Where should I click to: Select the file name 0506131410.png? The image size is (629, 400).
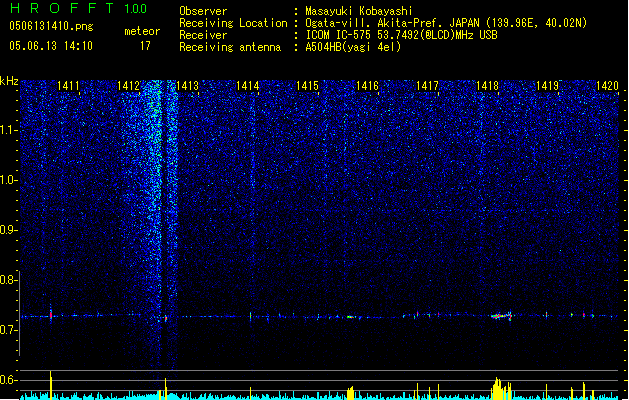coord(51,26)
